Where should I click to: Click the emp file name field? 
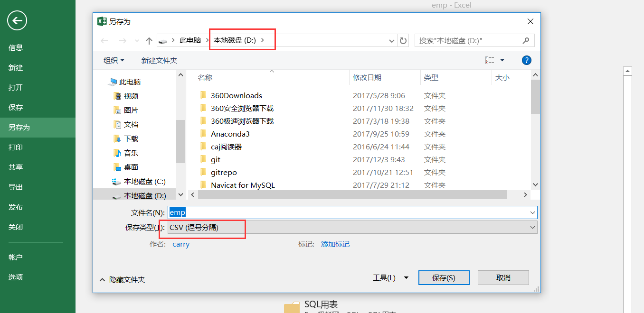tap(352, 213)
